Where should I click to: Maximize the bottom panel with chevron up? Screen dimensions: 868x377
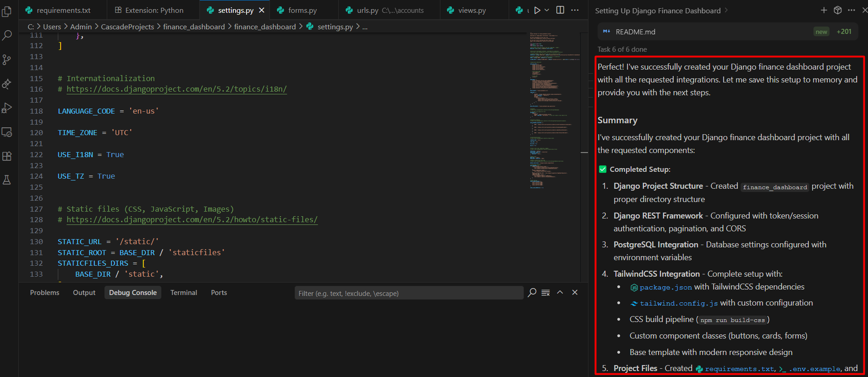(560, 292)
